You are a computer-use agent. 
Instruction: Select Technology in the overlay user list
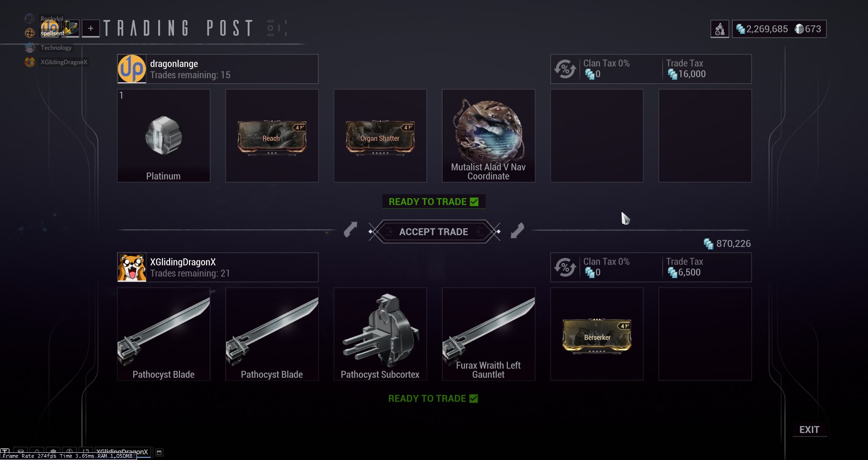click(x=56, y=47)
